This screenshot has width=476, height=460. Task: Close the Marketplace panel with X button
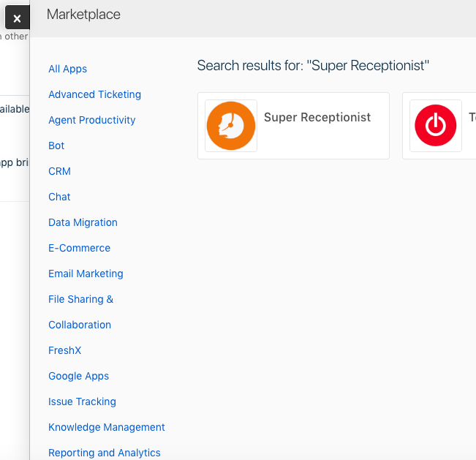tap(18, 18)
